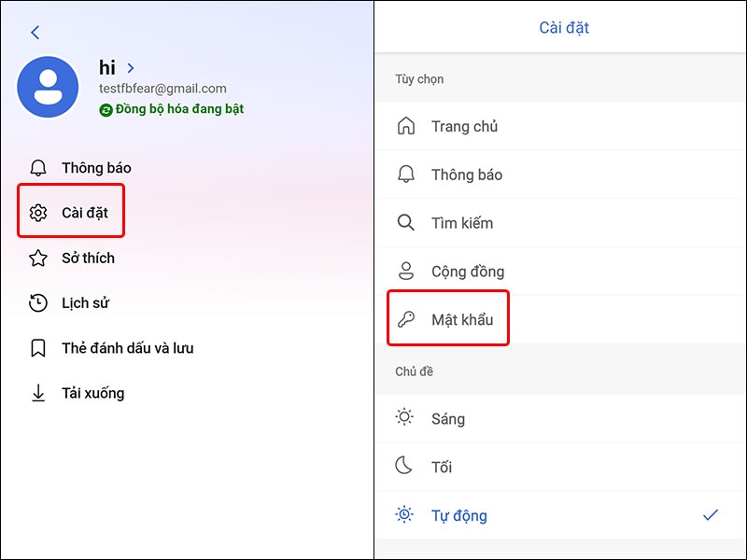Viewport: 747px width, 560px height.
Task: Click the Tùy chọn section header
Action: click(419, 79)
